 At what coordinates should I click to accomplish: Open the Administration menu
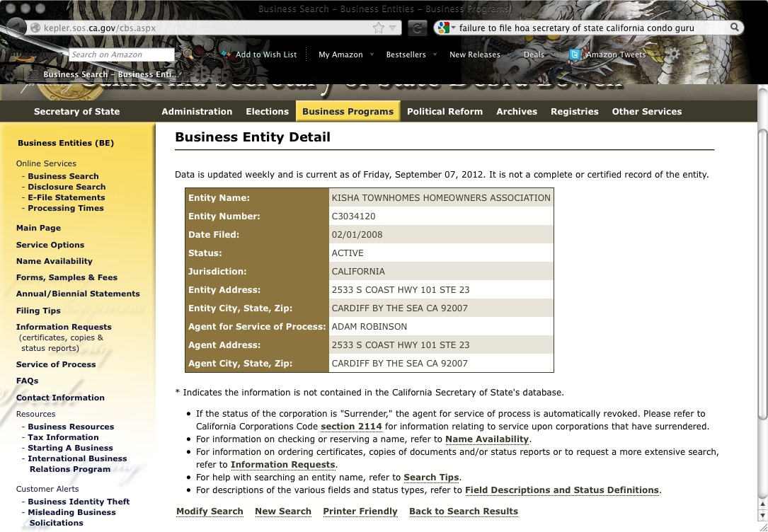(197, 112)
